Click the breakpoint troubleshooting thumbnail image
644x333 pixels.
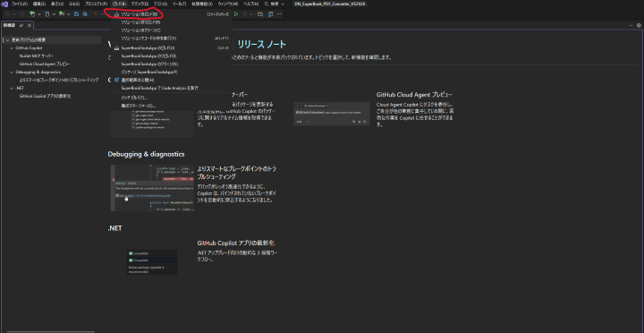152,188
